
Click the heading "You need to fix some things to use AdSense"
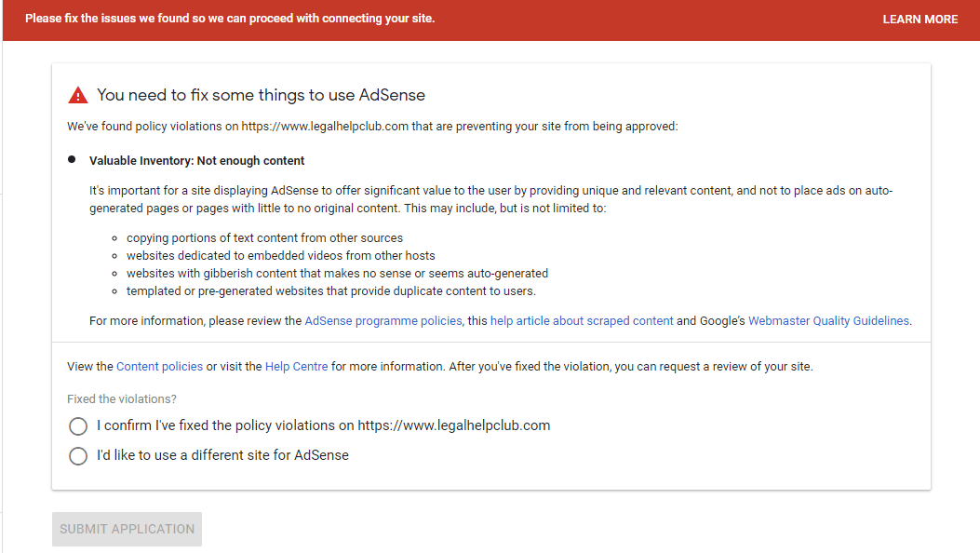261,95
